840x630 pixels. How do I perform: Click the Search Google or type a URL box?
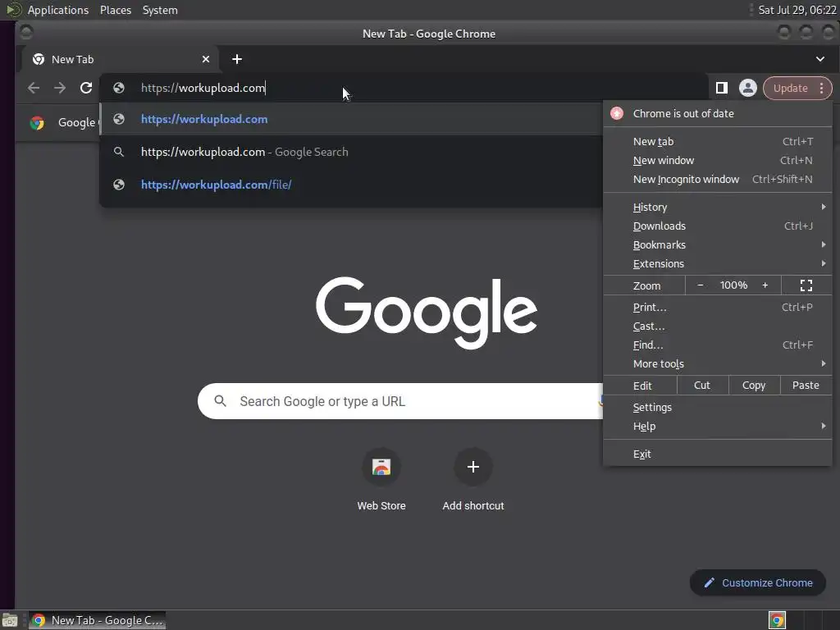click(400, 400)
